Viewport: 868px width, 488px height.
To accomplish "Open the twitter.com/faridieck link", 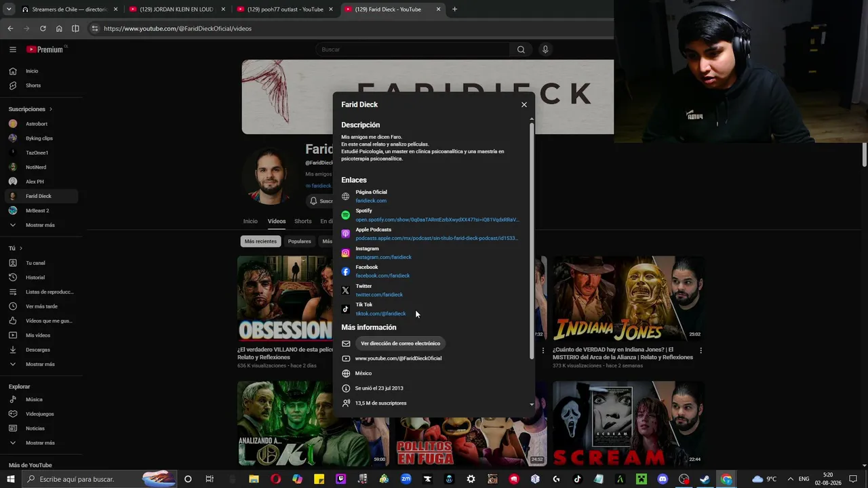I will click(379, 295).
